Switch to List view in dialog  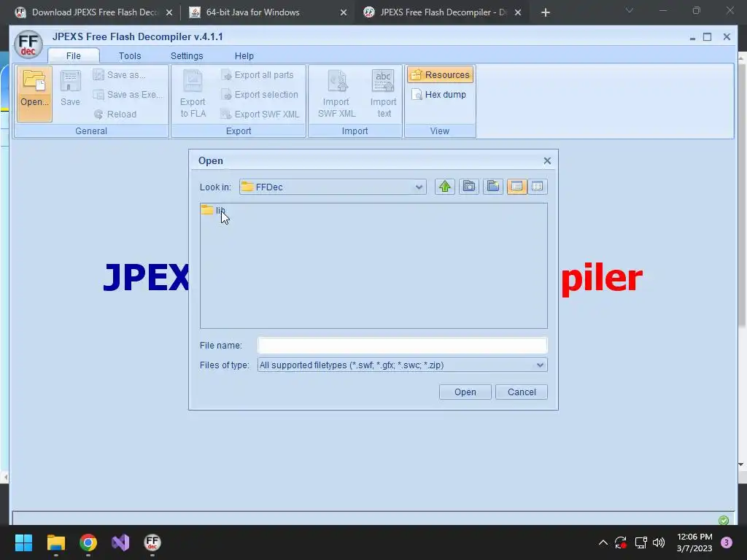(517, 187)
